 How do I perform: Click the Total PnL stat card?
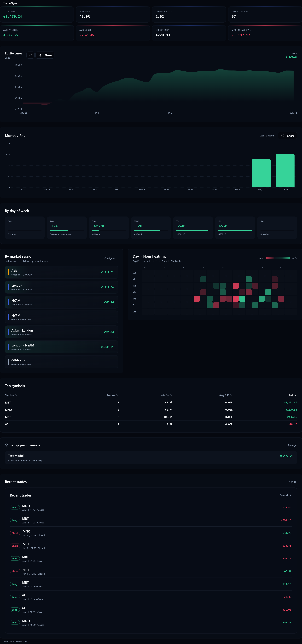37,14
